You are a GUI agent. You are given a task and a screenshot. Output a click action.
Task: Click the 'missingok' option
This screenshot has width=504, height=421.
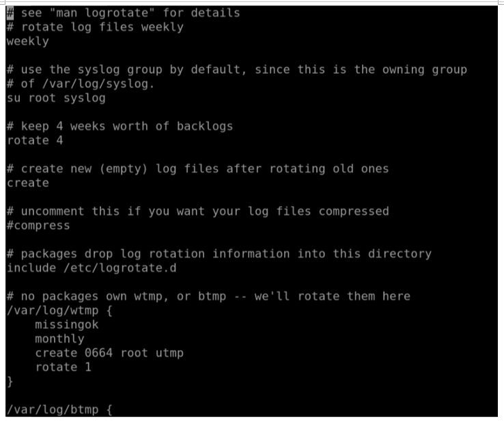point(67,325)
